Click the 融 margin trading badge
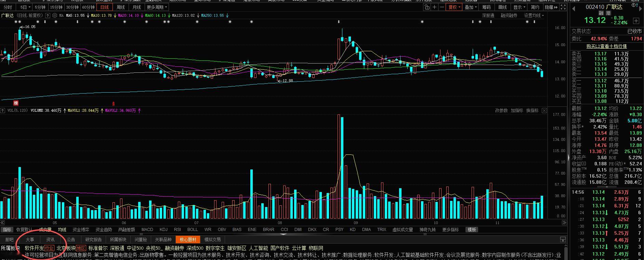This screenshot has width=644, height=260. 601,13
